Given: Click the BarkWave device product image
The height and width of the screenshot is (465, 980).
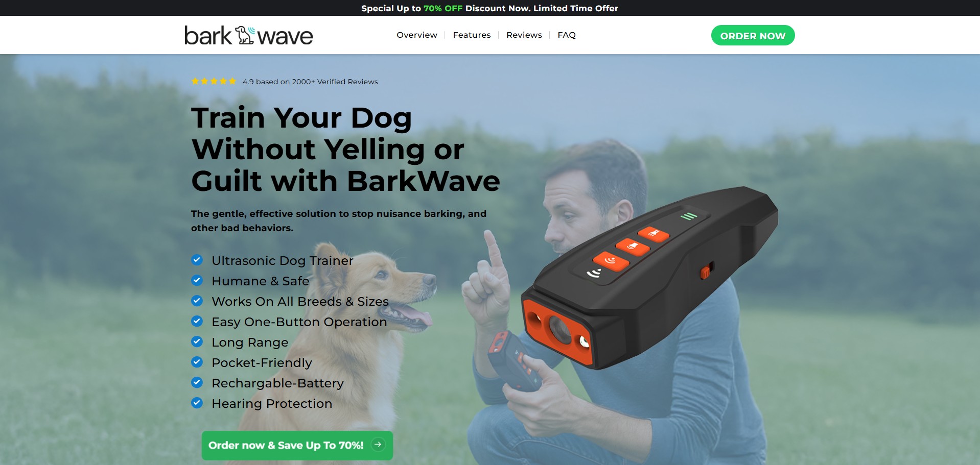Looking at the screenshot, I should [649, 278].
